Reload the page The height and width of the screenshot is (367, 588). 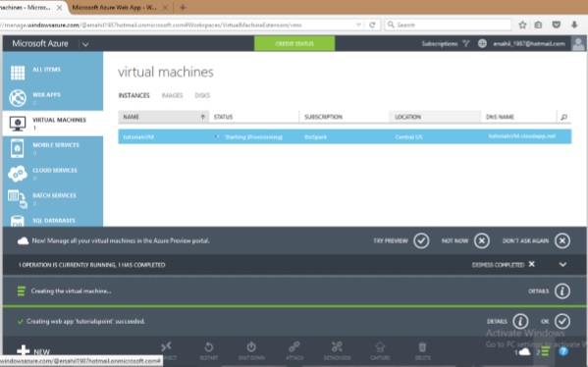(x=372, y=25)
